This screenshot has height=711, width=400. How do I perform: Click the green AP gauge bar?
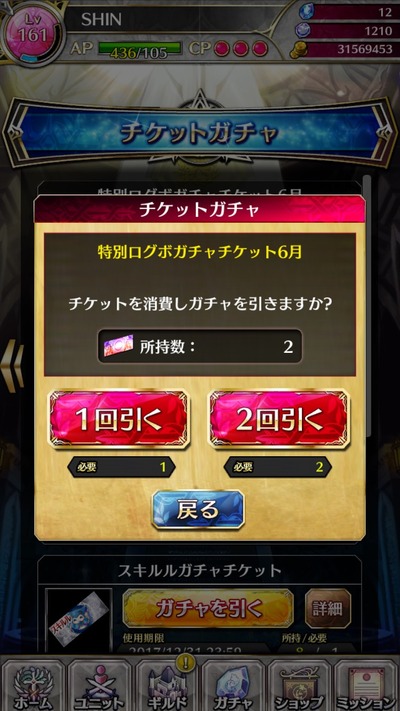(x=140, y=49)
